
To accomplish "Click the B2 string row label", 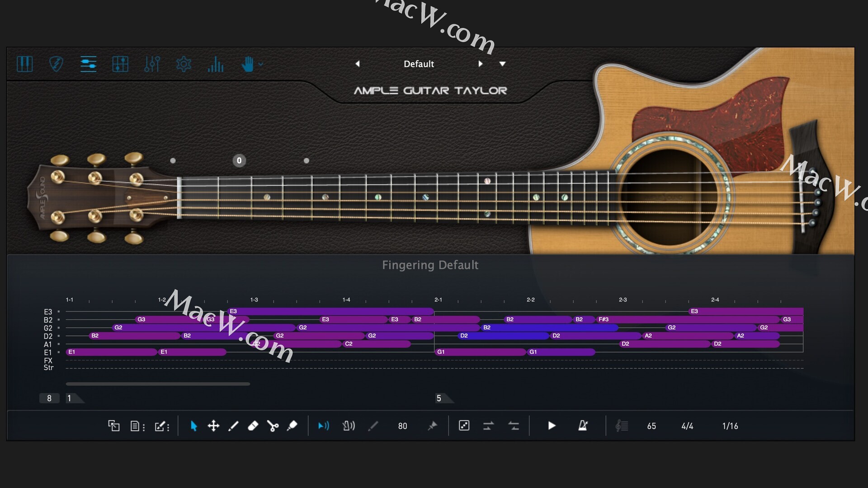I will tap(48, 320).
